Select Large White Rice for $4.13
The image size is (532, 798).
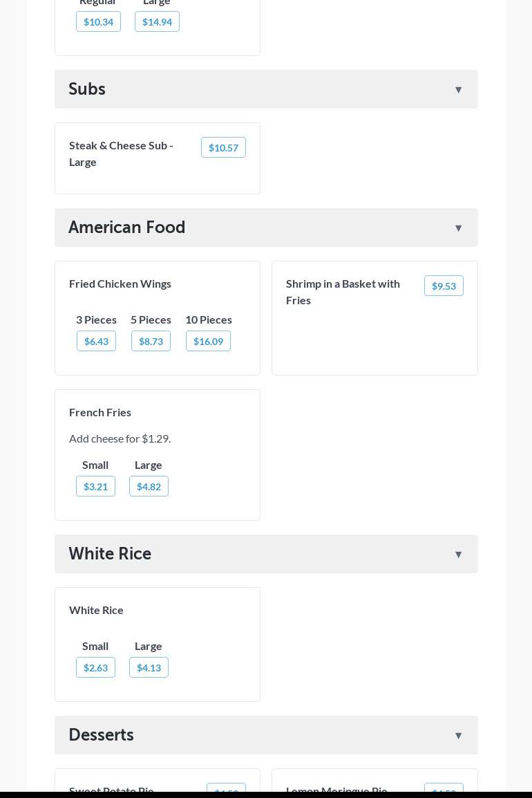[149, 667]
